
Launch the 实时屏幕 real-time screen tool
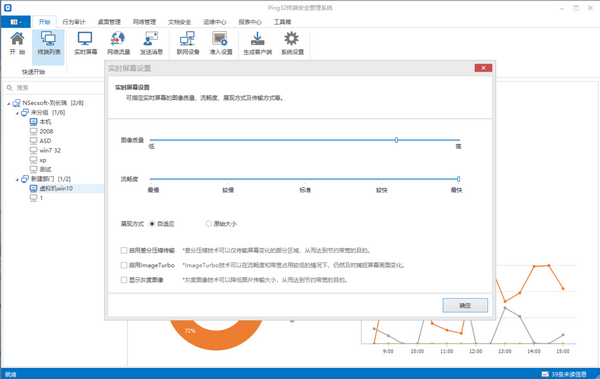click(x=85, y=43)
